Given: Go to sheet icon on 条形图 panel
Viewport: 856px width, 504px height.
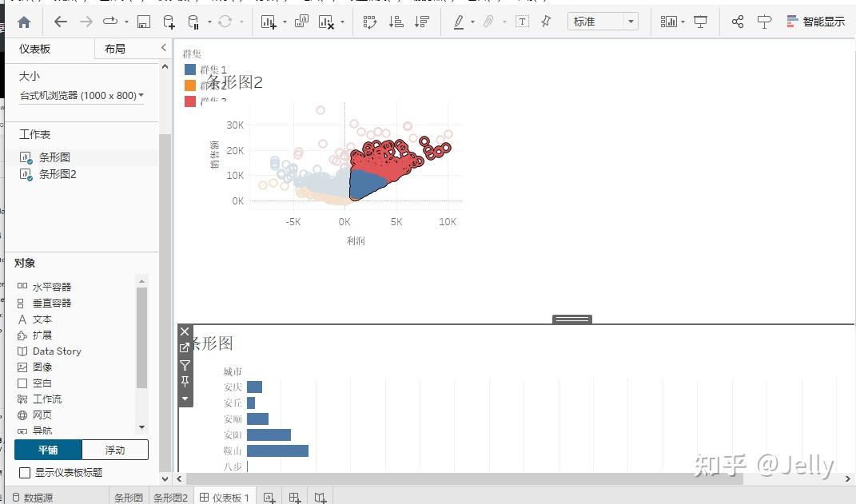Looking at the screenshot, I should (185, 347).
